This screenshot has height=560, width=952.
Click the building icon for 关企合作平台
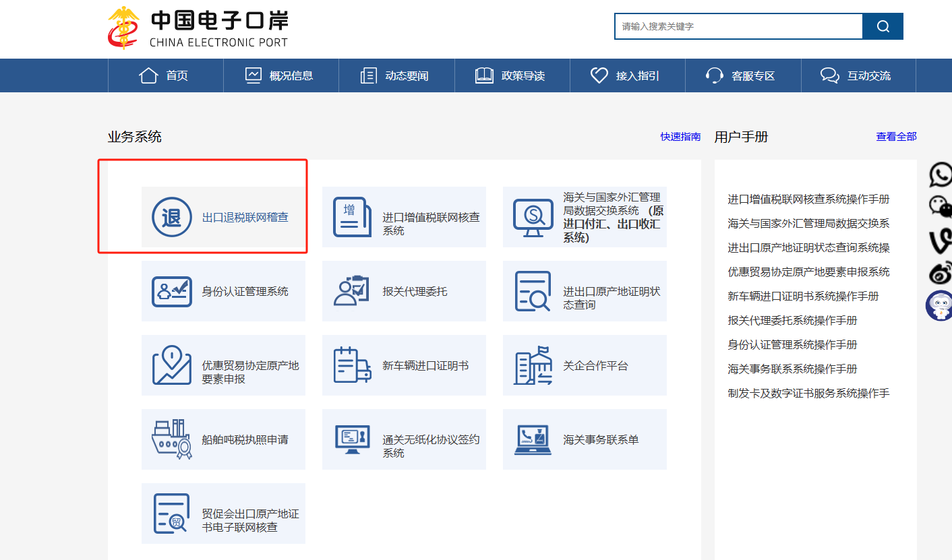(533, 366)
